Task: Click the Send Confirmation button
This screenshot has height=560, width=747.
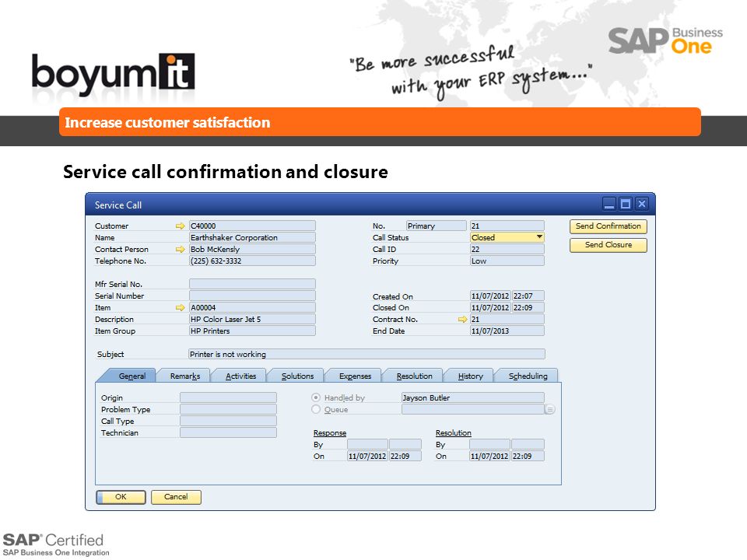Action: (608, 226)
